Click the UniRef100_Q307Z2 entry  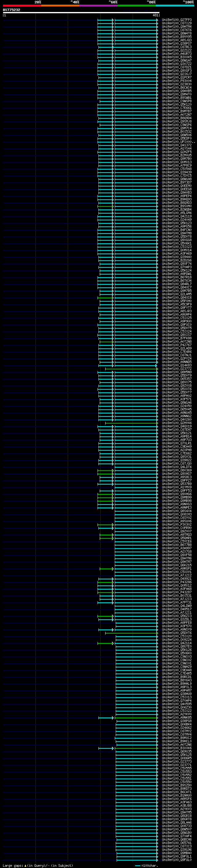177,64
